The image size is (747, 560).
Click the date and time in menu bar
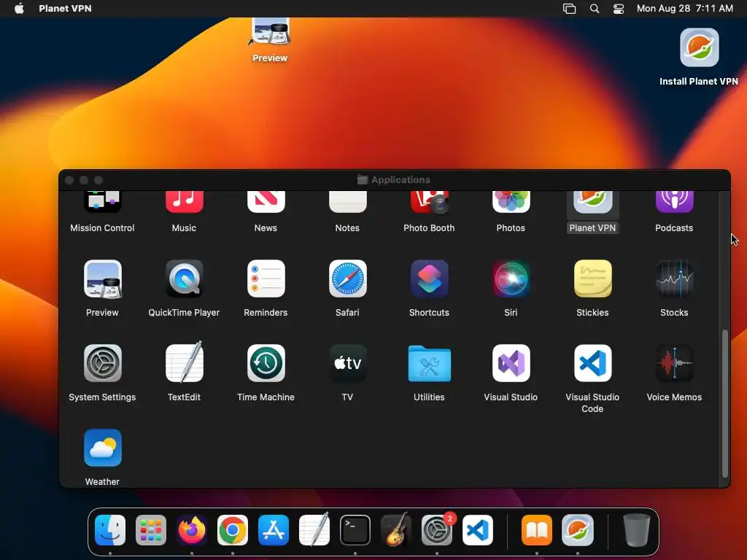[685, 8]
